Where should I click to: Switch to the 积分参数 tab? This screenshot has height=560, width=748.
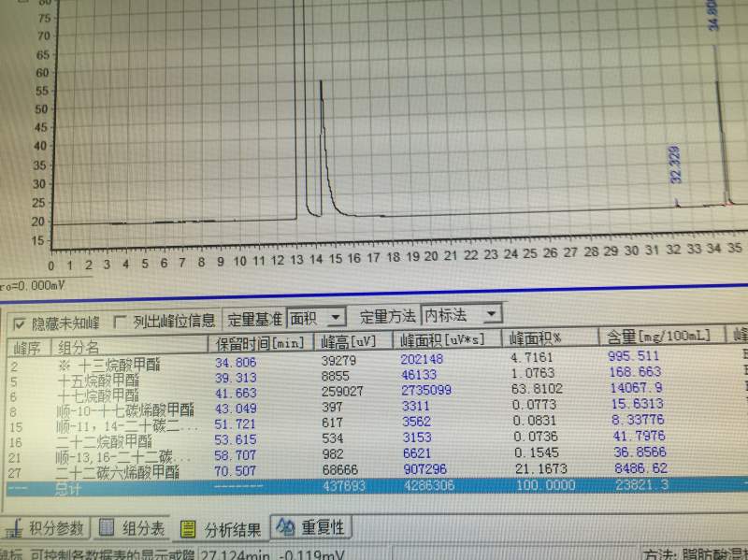tap(46, 528)
